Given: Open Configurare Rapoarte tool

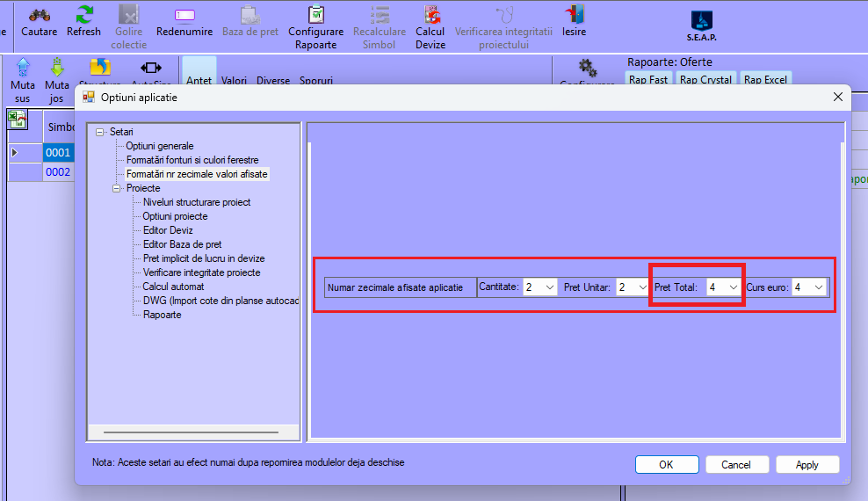Looking at the screenshot, I should point(316,15).
